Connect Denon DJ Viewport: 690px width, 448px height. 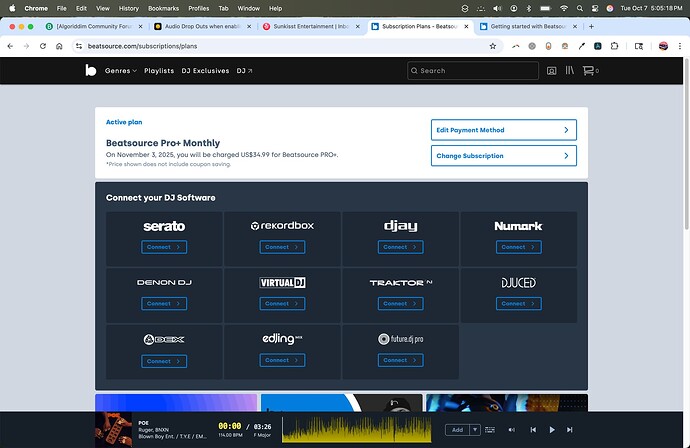[x=164, y=303]
